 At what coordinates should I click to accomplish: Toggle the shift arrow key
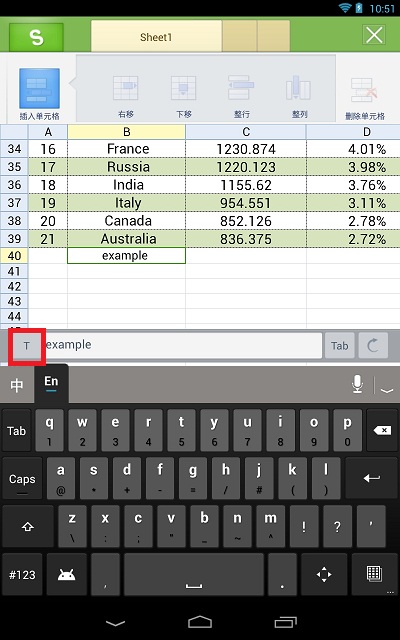(x=28, y=527)
